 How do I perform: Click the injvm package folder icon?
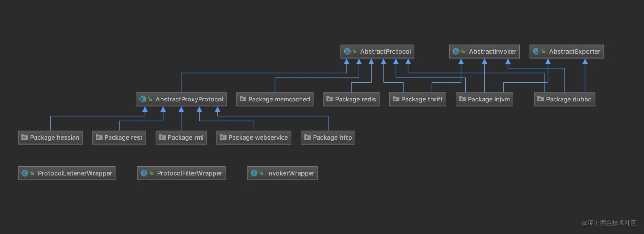point(462,99)
